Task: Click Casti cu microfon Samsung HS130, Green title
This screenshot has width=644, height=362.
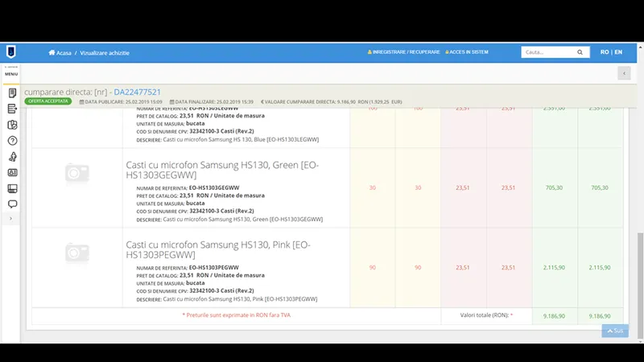Action: (x=222, y=170)
